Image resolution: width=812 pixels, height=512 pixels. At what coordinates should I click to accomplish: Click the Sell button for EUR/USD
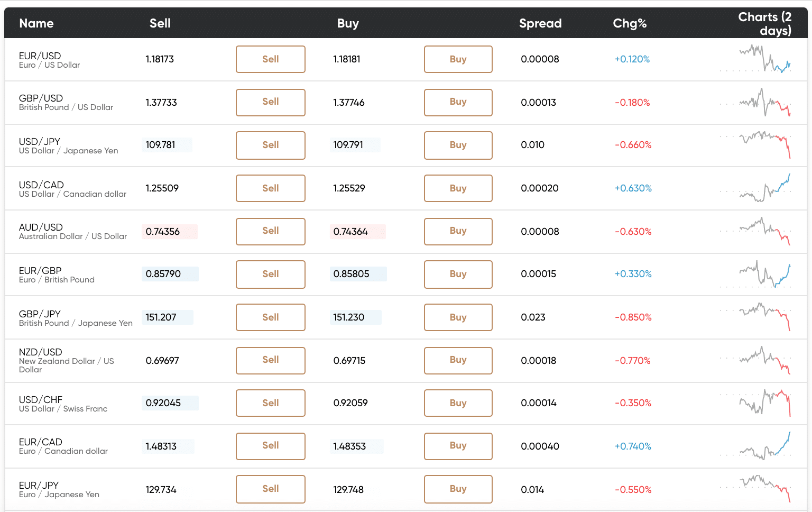[x=270, y=59]
